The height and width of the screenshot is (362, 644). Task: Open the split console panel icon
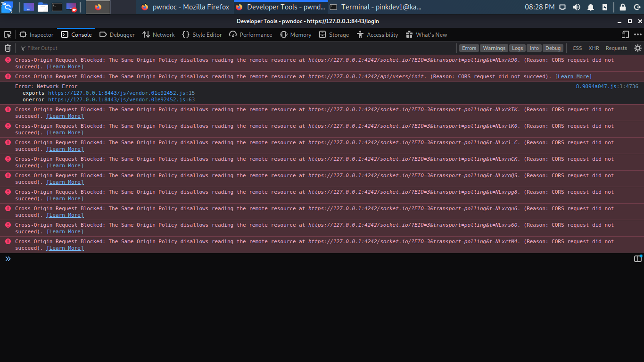pos(637,258)
